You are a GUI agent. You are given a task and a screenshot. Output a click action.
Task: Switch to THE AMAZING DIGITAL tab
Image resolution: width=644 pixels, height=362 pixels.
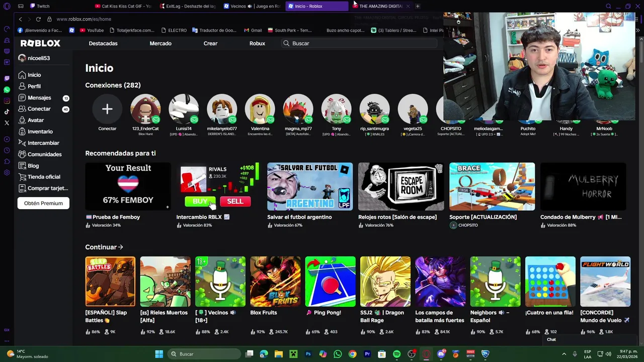(381, 6)
